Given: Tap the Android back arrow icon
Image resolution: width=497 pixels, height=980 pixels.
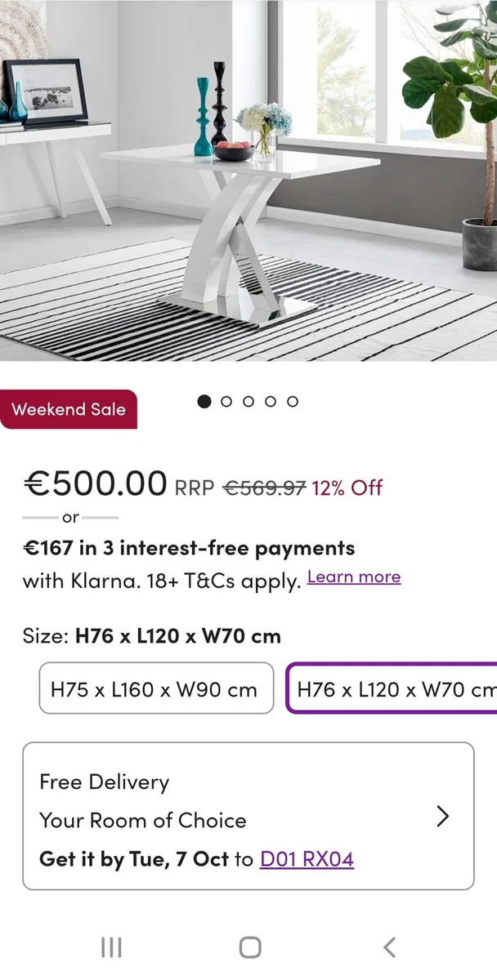Looking at the screenshot, I should pyautogui.click(x=389, y=947).
